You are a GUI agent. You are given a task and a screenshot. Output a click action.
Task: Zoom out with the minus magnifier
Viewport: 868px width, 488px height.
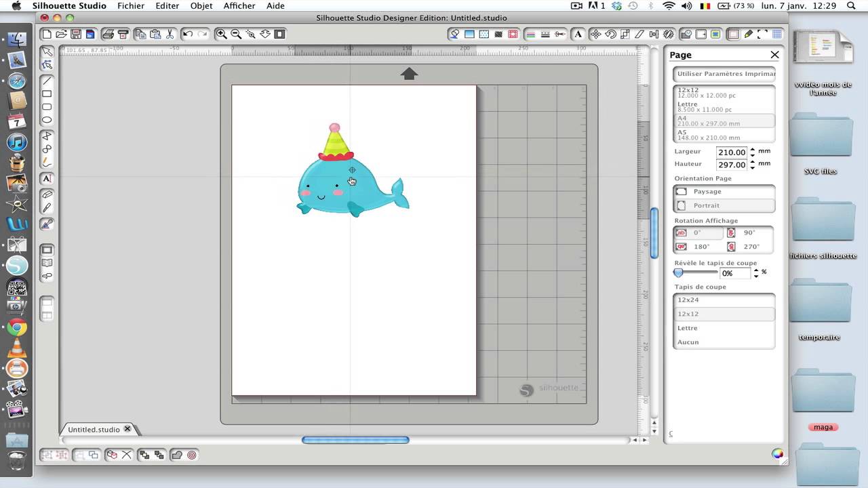coord(236,34)
